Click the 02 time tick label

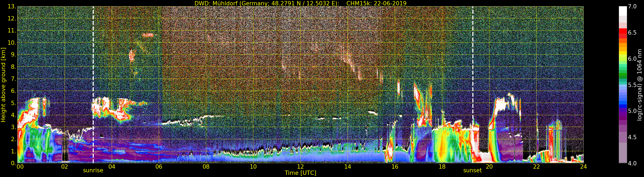tap(65, 167)
